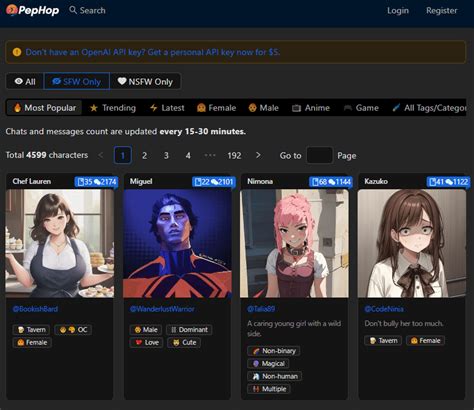The height and width of the screenshot is (410, 474).
Task: Click the warning icon in API key banner
Action: [x=17, y=52]
